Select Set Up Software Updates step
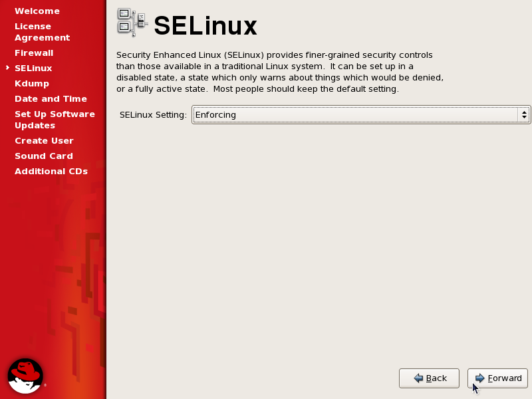This screenshot has width=532, height=399. tap(55, 120)
